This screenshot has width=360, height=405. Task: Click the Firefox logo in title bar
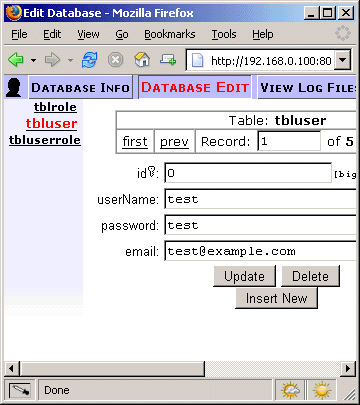pos(14,13)
